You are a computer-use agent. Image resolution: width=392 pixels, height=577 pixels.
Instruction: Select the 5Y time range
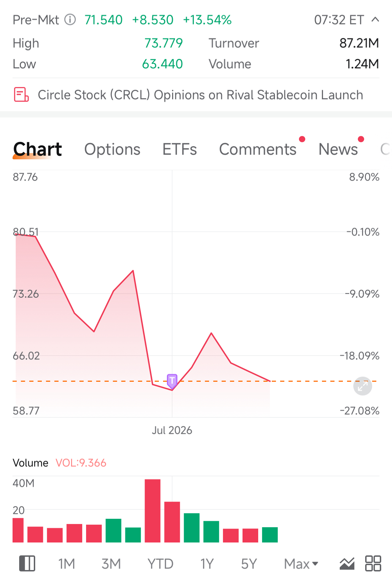click(x=249, y=564)
